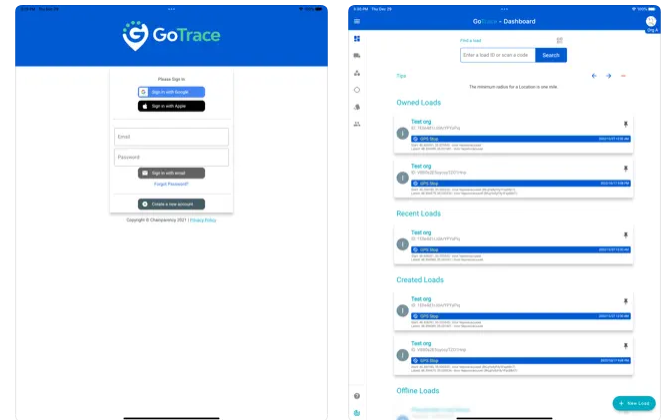This screenshot has height=420, width=665.
Task: Show next tip with right arrow
Action: coord(609,76)
